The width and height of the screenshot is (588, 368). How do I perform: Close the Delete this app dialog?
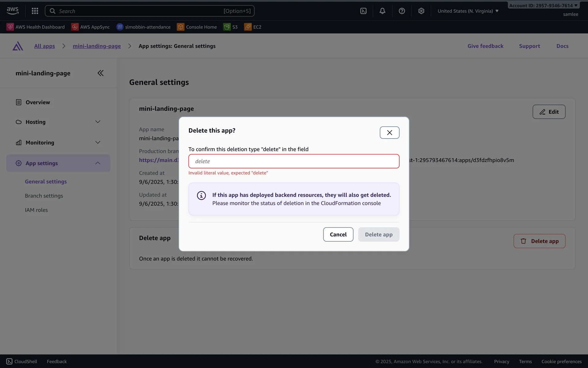tap(389, 132)
